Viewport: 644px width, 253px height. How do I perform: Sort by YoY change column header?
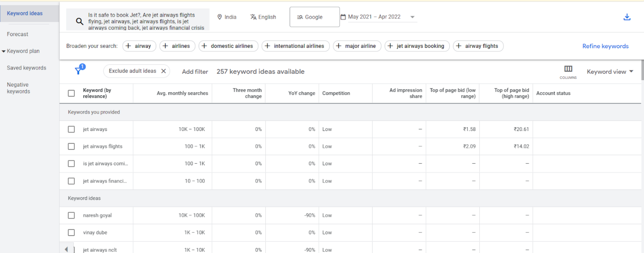301,93
